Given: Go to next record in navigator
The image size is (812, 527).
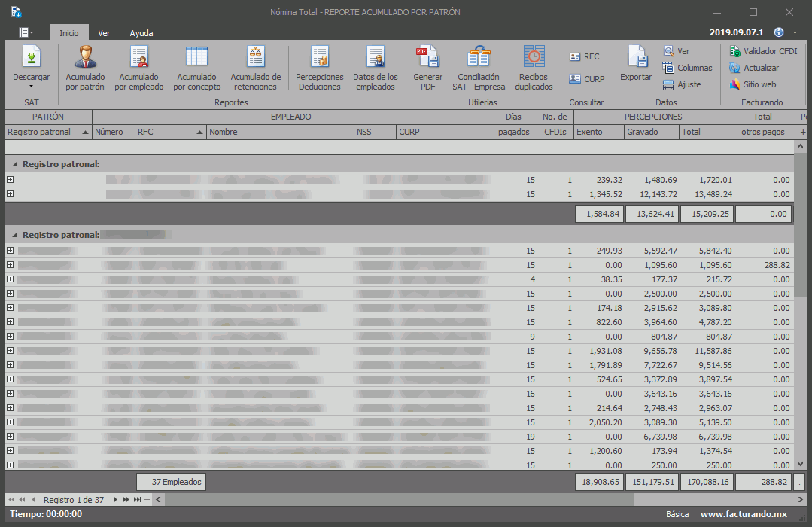Looking at the screenshot, I should click(115, 500).
